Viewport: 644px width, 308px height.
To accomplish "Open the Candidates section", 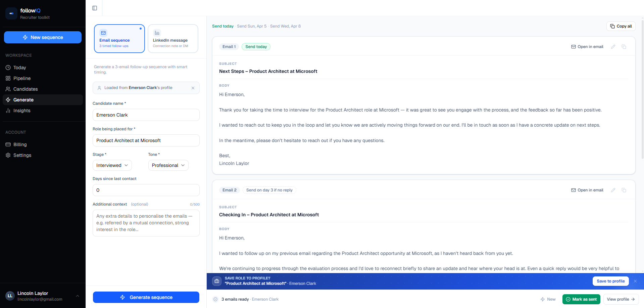I will point(43,89).
